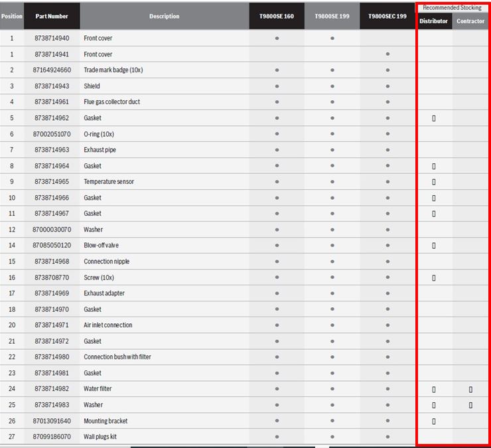Click part number 8738714962

pyautogui.click(x=52, y=117)
